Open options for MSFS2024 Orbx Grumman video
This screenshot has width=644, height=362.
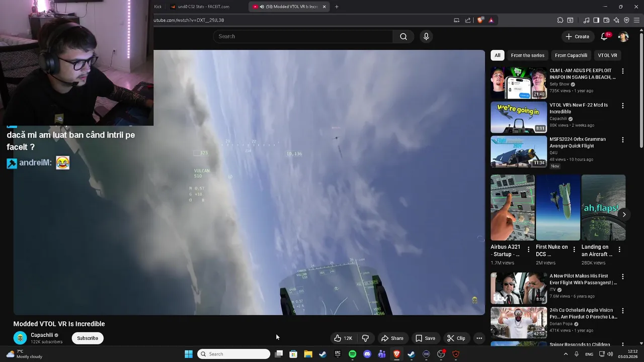pyautogui.click(x=622, y=140)
